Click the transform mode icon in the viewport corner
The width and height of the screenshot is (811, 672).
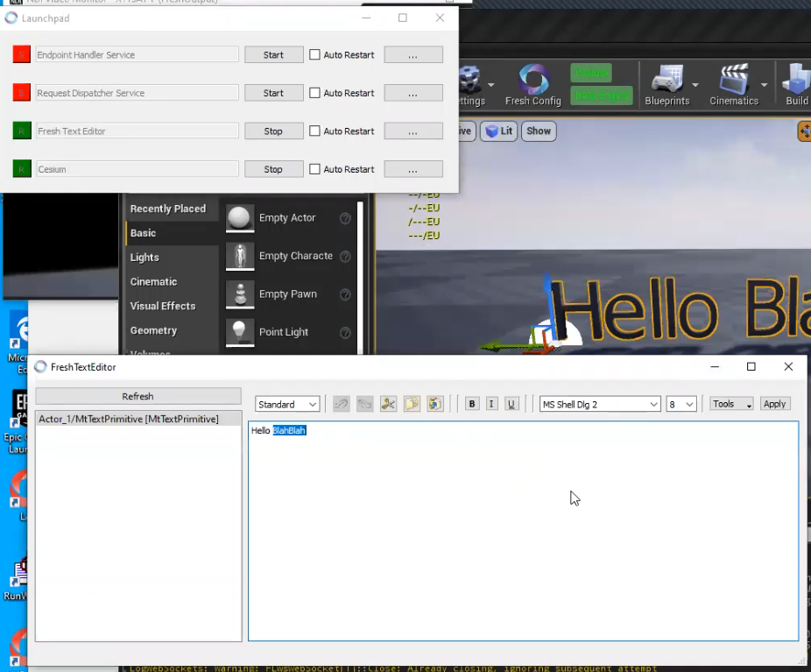tap(804, 131)
